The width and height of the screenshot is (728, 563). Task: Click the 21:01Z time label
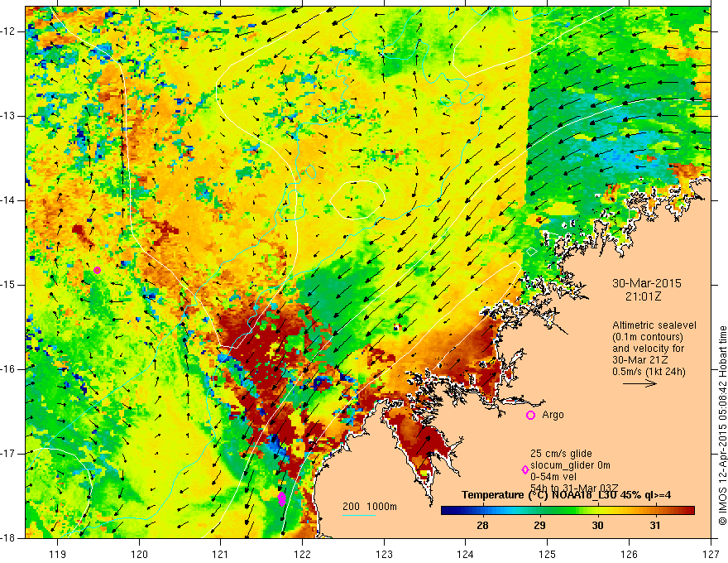click(x=643, y=296)
